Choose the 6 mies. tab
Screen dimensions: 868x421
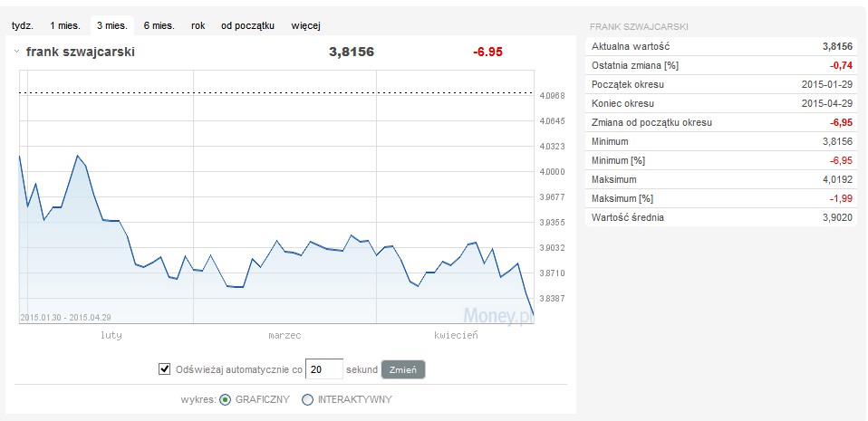click(x=159, y=25)
